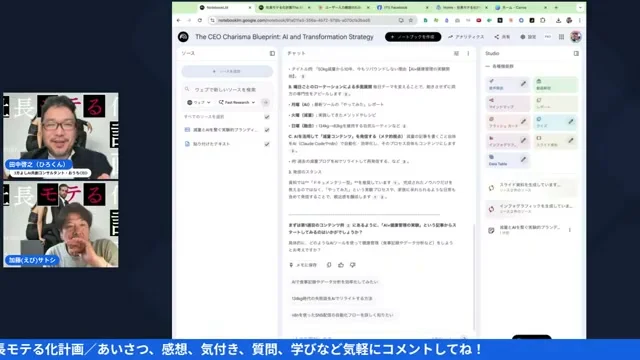This screenshot has width=640, height=360.
Task: Save response with the メモに保存 button
Action: 303,265
